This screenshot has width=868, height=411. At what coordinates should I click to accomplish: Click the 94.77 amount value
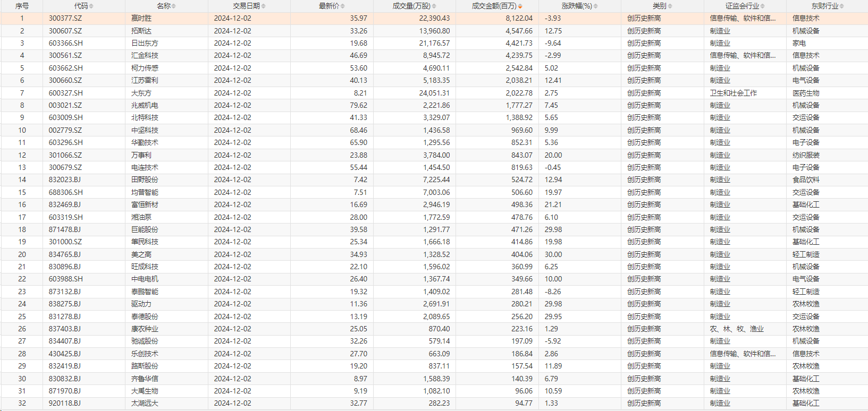(x=524, y=403)
